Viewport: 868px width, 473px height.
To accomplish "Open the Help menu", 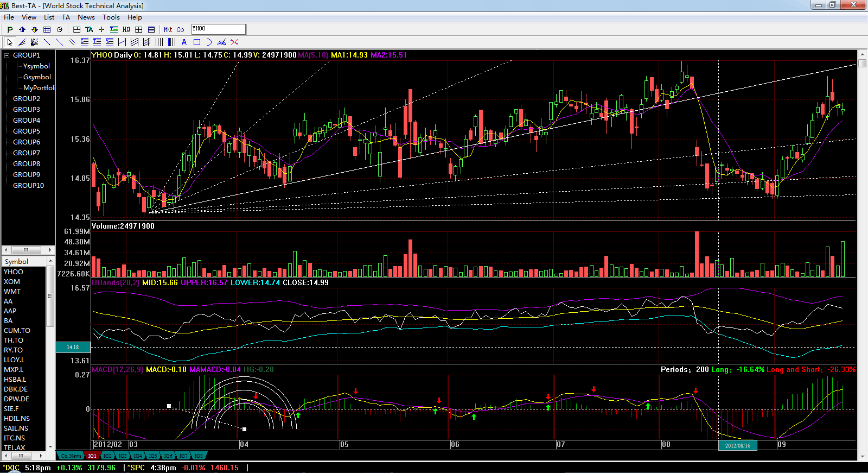I will pyautogui.click(x=135, y=17).
